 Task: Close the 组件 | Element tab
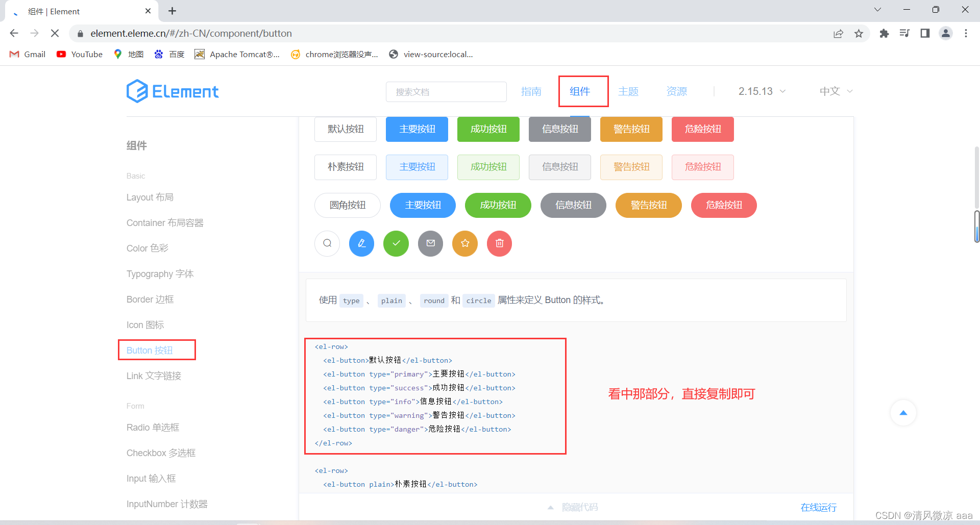148,11
